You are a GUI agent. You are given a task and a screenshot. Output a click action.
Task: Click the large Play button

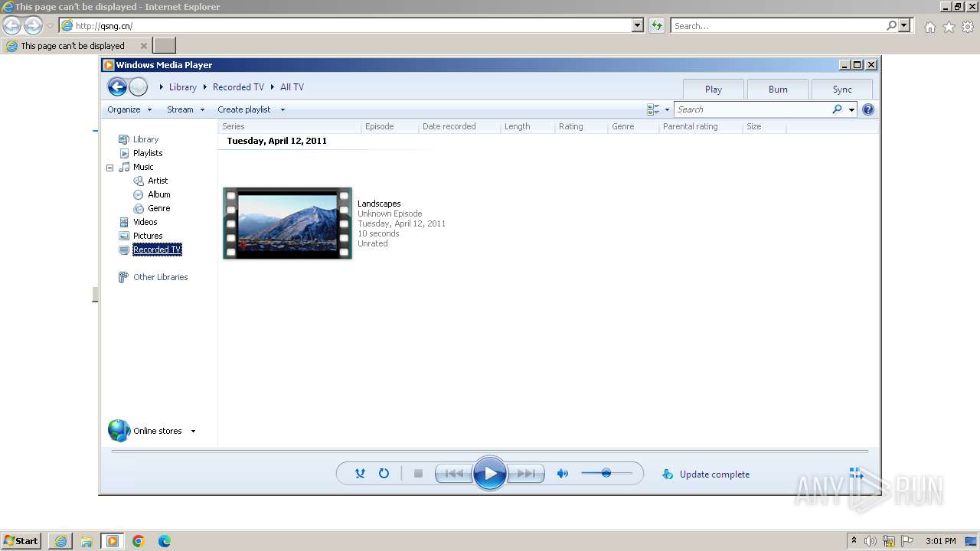(490, 474)
